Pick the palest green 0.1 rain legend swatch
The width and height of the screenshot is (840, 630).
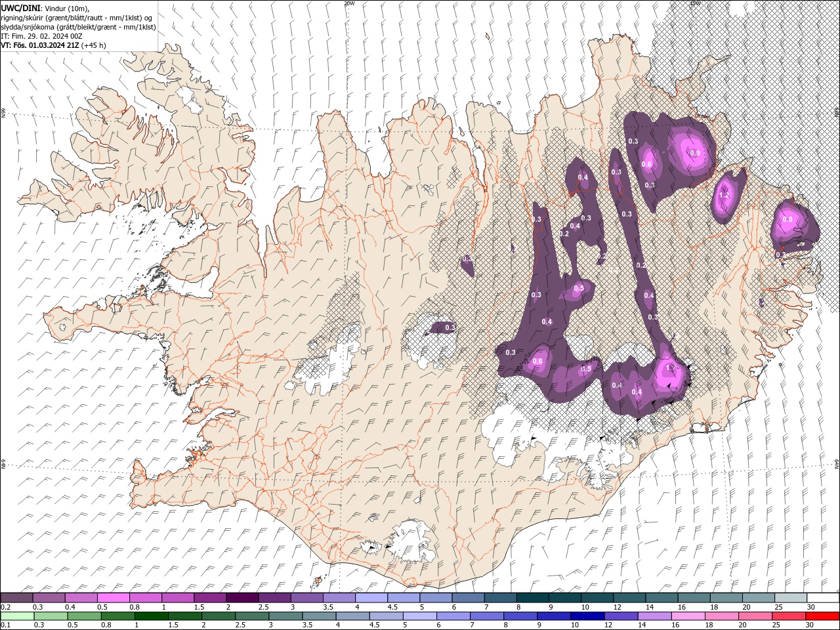pos(18,616)
